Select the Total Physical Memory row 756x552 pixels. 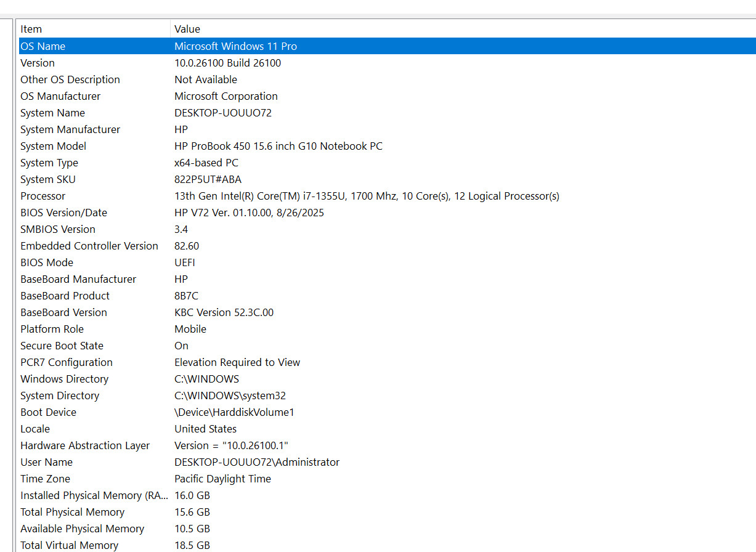click(388, 512)
